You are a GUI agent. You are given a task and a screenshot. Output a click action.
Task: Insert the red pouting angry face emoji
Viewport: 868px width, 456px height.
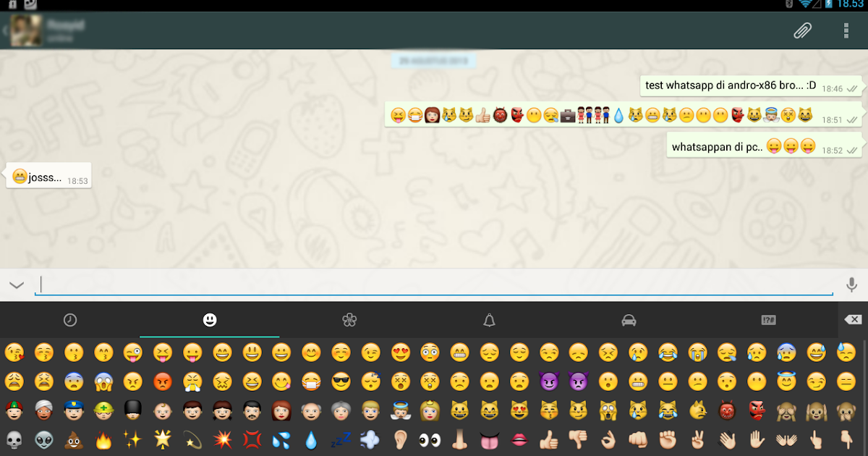(162, 381)
